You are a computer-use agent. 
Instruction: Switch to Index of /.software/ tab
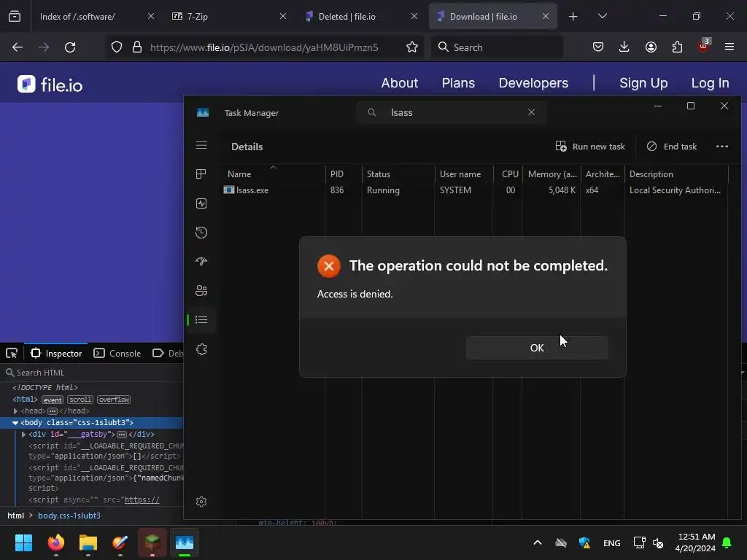93,16
